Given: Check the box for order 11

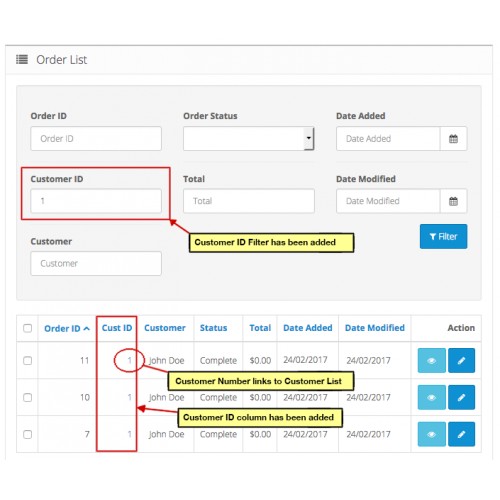Looking at the screenshot, I should pyautogui.click(x=28, y=360).
